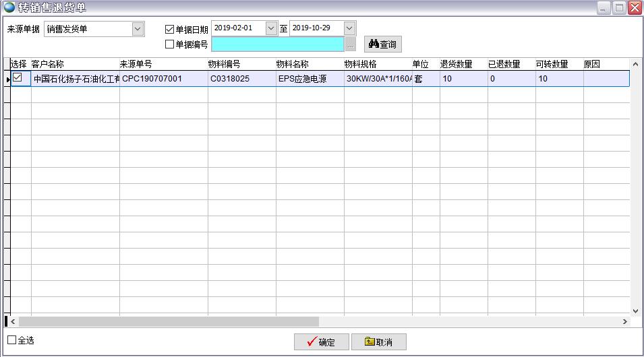Expand the start date 2019-02-01 picker
Screen dimensions: 644x357
pyautogui.click(x=271, y=28)
